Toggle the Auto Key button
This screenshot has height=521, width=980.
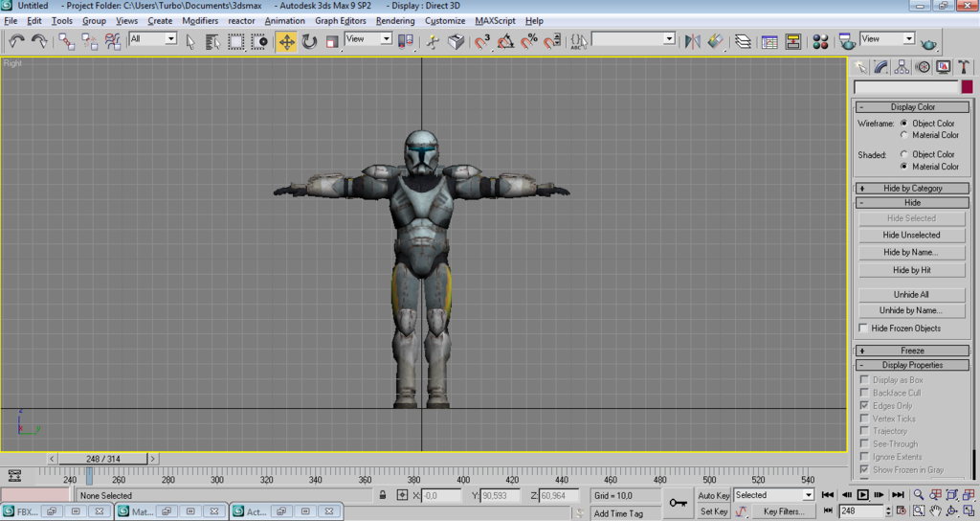pos(713,495)
